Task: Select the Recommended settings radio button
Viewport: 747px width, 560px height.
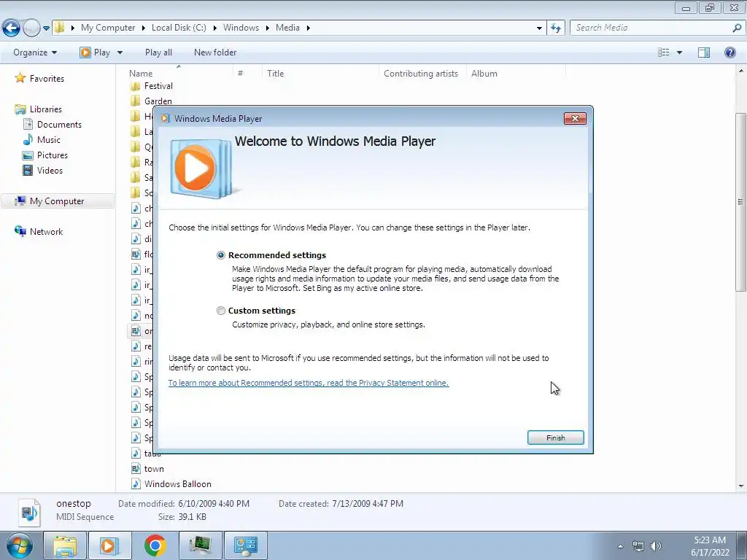Action: 220,255
